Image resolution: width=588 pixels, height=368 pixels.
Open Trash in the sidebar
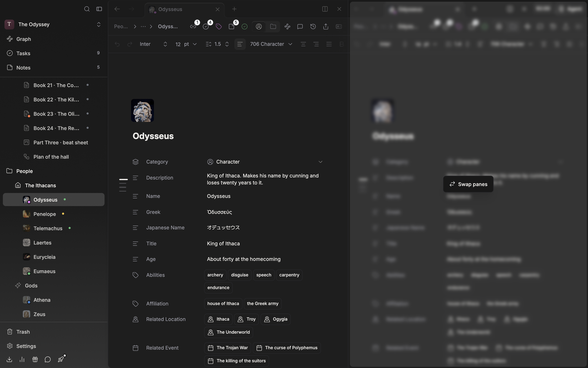(x=54, y=332)
